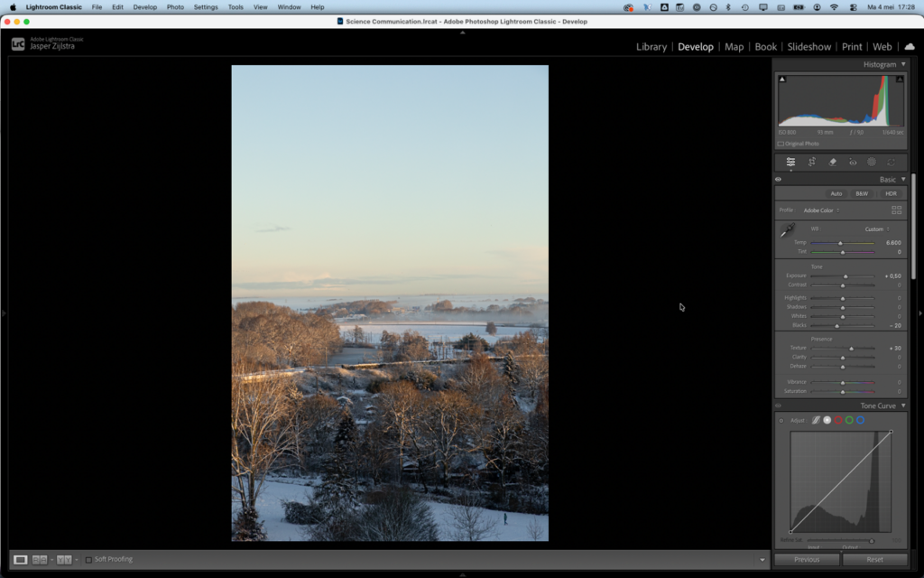The image size is (924, 578).
Task: Open the Profile Browser grid icon
Action: coord(896,210)
